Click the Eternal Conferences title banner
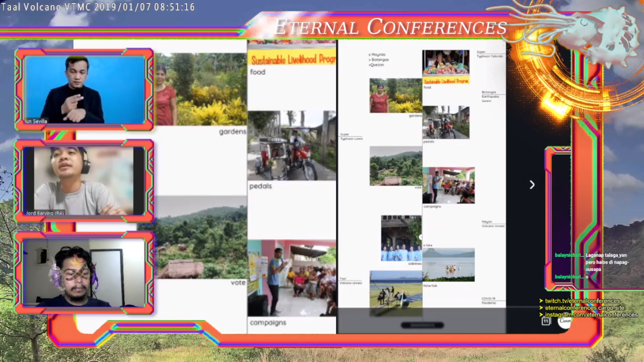644x362 pixels. (390, 27)
